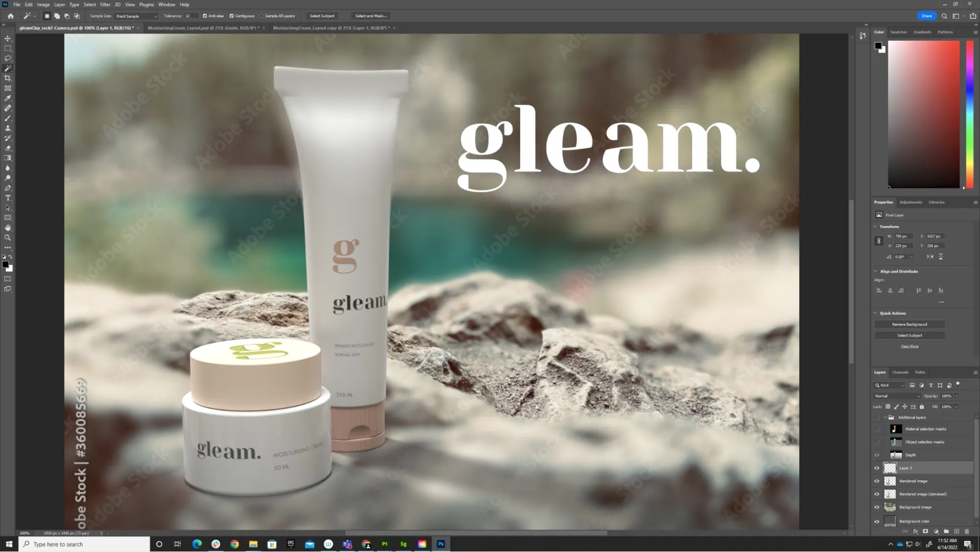Image resolution: width=980 pixels, height=552 pixels.
Task: Create a new adjustment layer icon
Action: click(936, 531)
